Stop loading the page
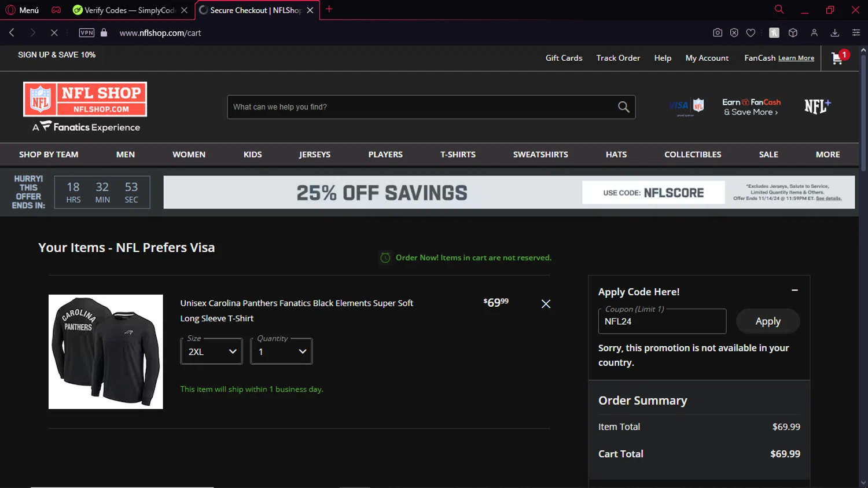Screen dimensions: 868x488 point(54,33)
